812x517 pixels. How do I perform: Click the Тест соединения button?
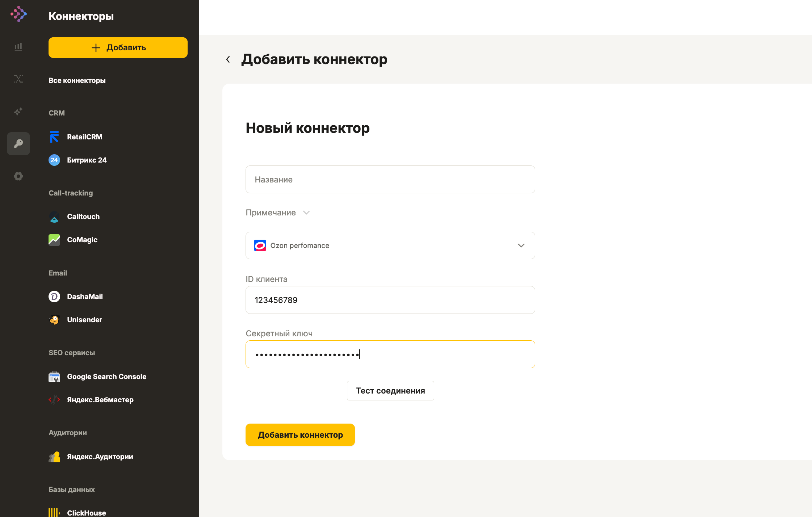390,391
